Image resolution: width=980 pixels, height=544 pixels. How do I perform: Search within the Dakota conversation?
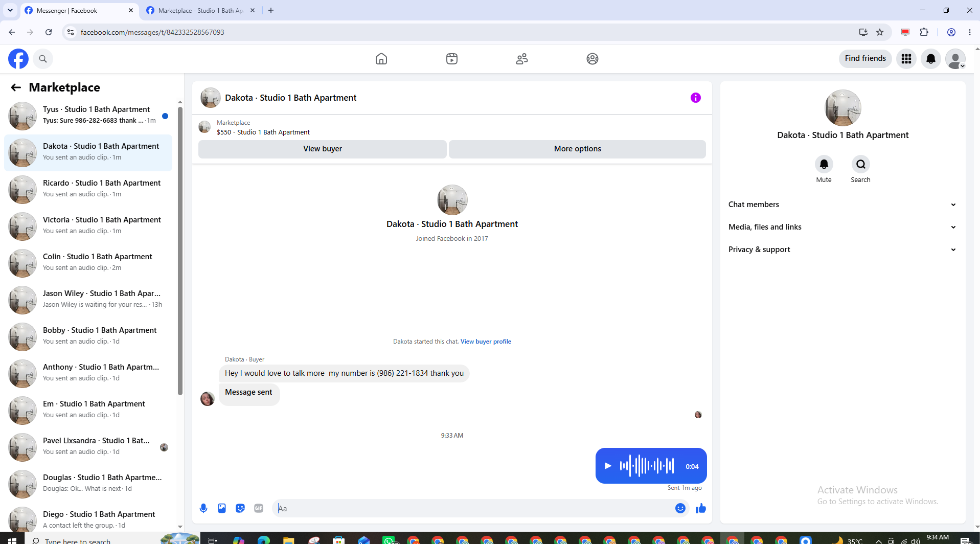861,164
